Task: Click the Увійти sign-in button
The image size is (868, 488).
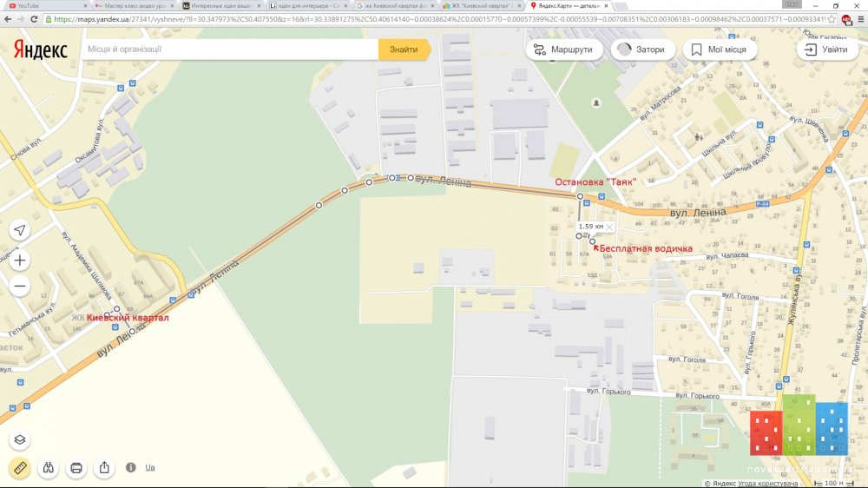Action: (827, 49)
